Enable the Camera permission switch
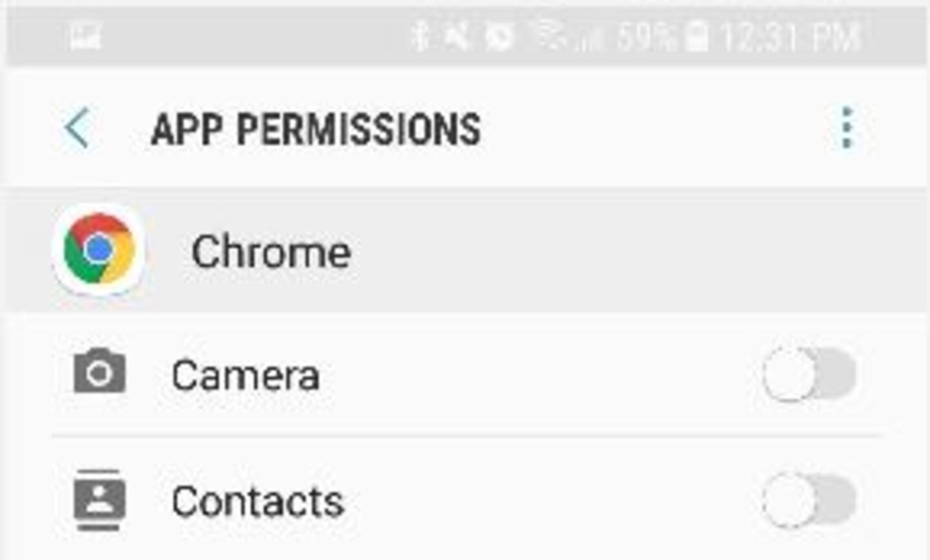The width and height of the screenshot is (930, 560). (x=809, y=374)
